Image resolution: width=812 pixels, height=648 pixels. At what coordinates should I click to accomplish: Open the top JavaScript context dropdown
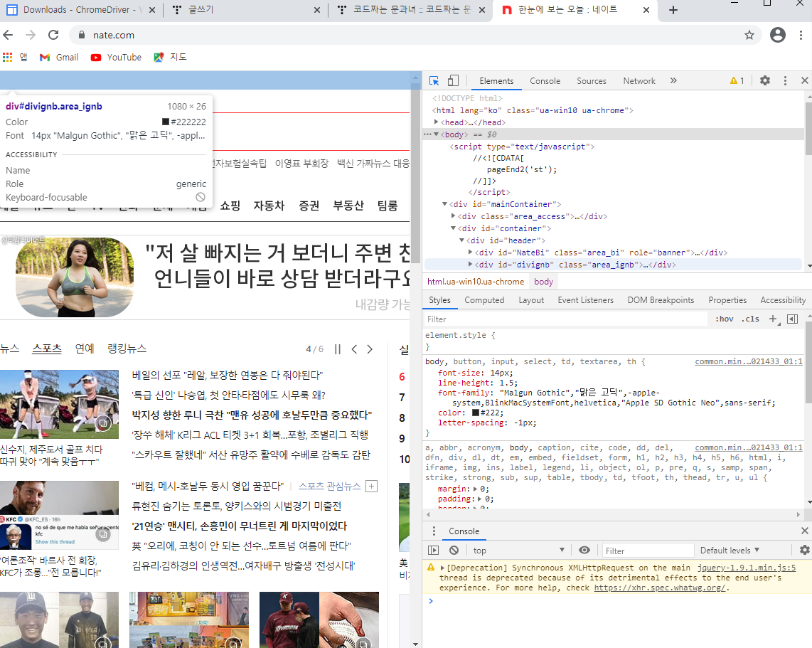518,551
